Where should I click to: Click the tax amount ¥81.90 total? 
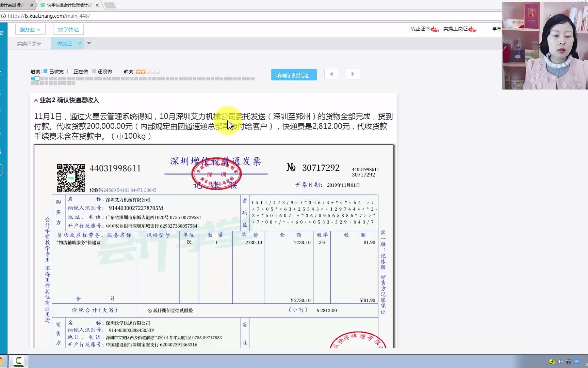367,301
